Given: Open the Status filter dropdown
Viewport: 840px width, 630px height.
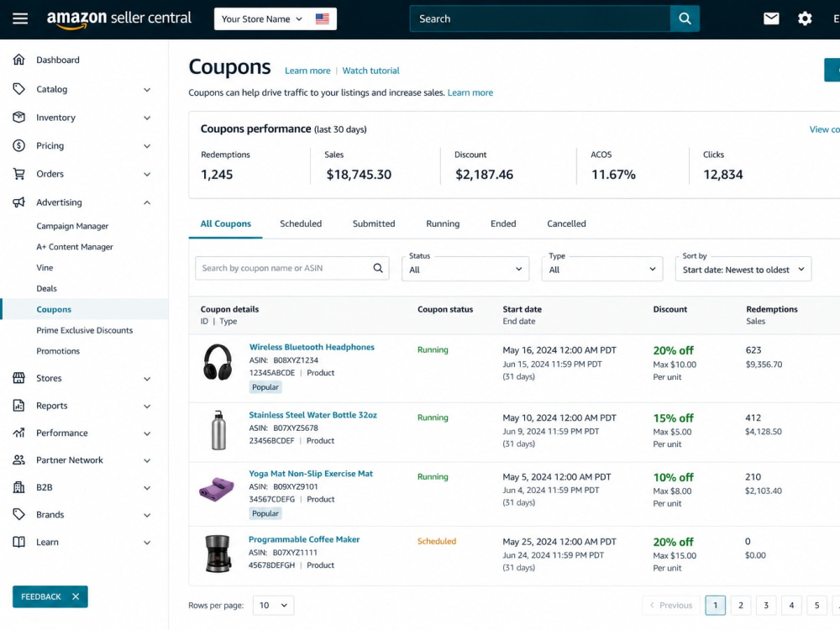Looking at the screenshot, I should pyautogui.click(x=465, y=269).
